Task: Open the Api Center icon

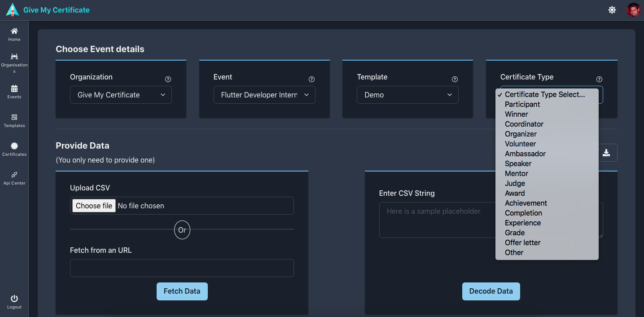Action: pyautogui.click(x=14, y=175)
